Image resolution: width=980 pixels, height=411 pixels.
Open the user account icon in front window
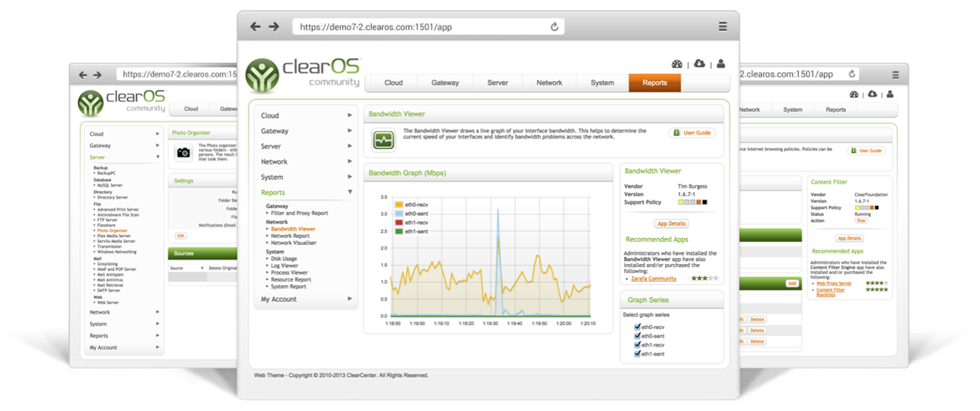(720, 64)
